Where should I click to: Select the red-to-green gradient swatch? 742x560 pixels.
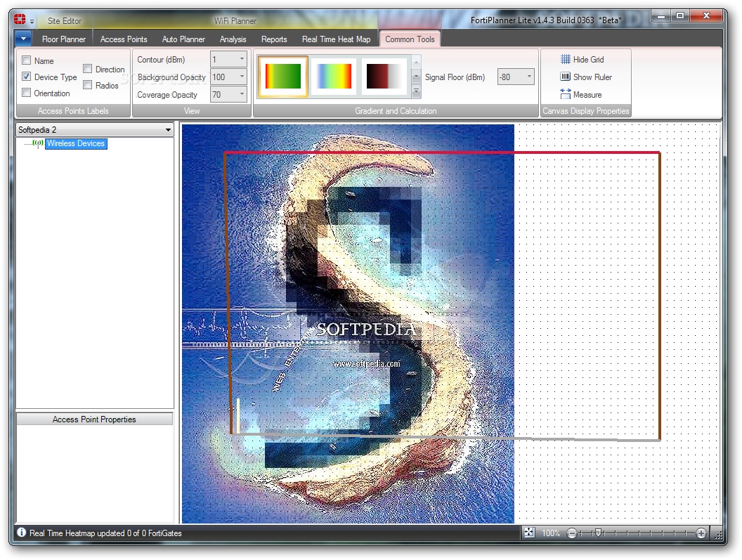tap(283, 76)
